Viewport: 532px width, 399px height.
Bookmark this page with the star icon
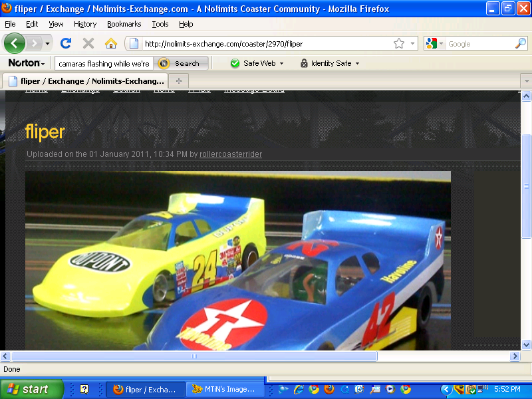click(x=399, y=43)
